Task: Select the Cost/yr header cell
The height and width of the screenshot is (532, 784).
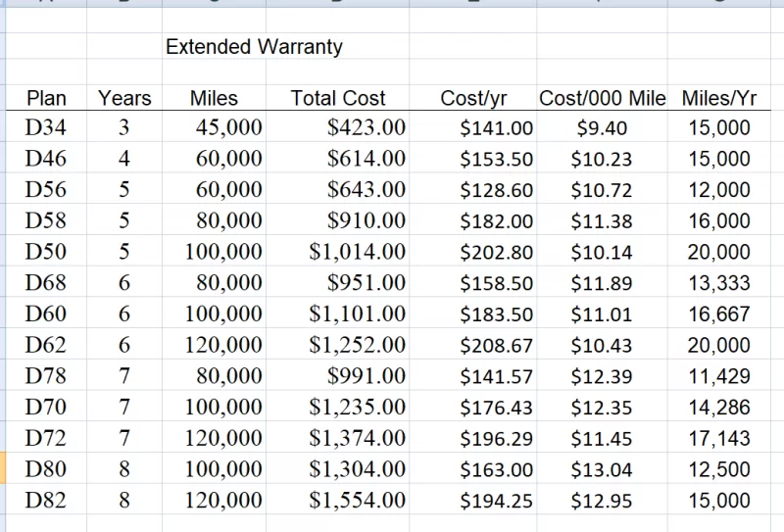Action: 472,98
